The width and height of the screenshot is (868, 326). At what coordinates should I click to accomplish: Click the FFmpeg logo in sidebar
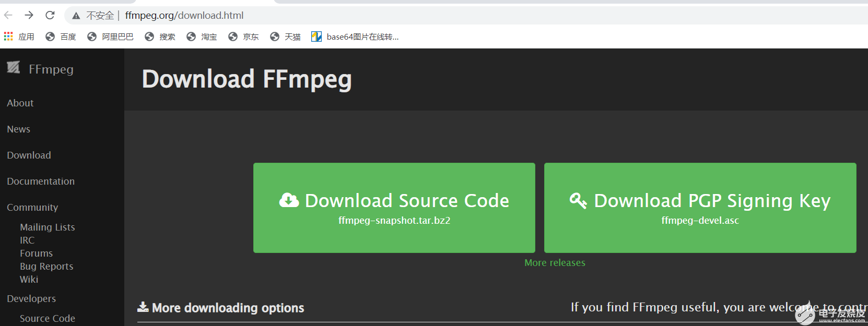(x=14, y=68)
